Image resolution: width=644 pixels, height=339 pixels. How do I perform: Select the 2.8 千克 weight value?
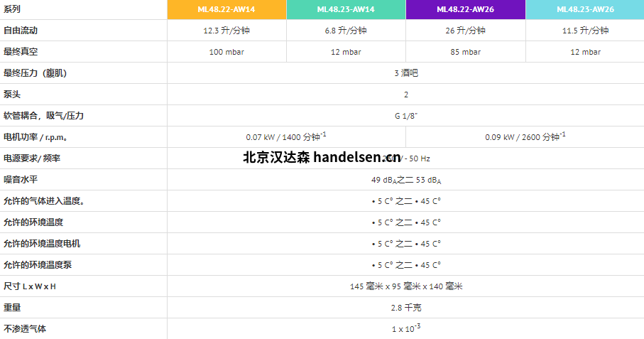pos(405,308)
